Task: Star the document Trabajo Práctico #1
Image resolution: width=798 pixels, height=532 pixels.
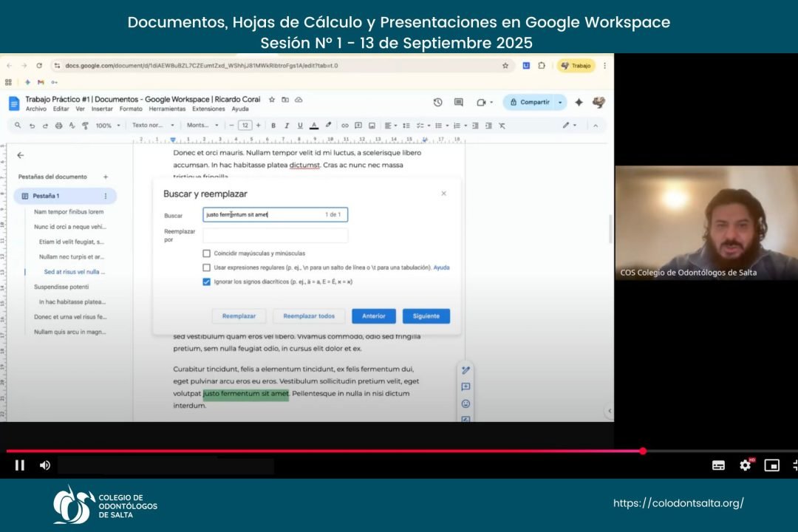Action: 272,100
